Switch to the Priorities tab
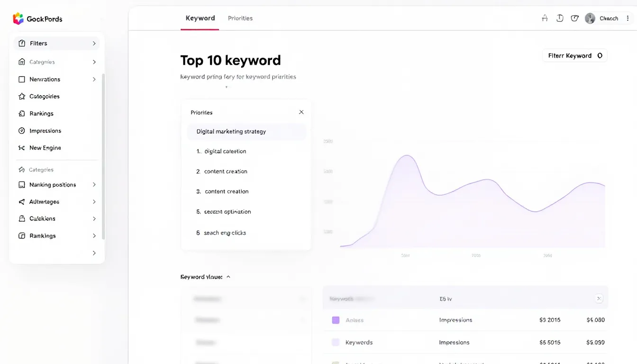Screen dimensions: 637x364 (240, 18)
